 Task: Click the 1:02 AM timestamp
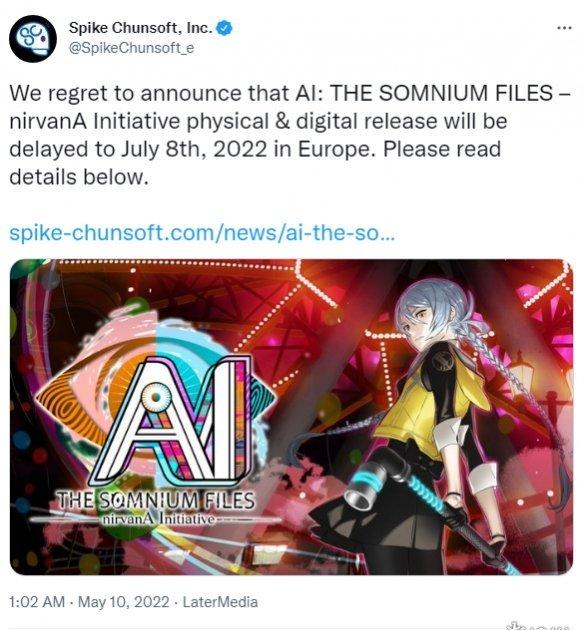click(x=37, y=602)
